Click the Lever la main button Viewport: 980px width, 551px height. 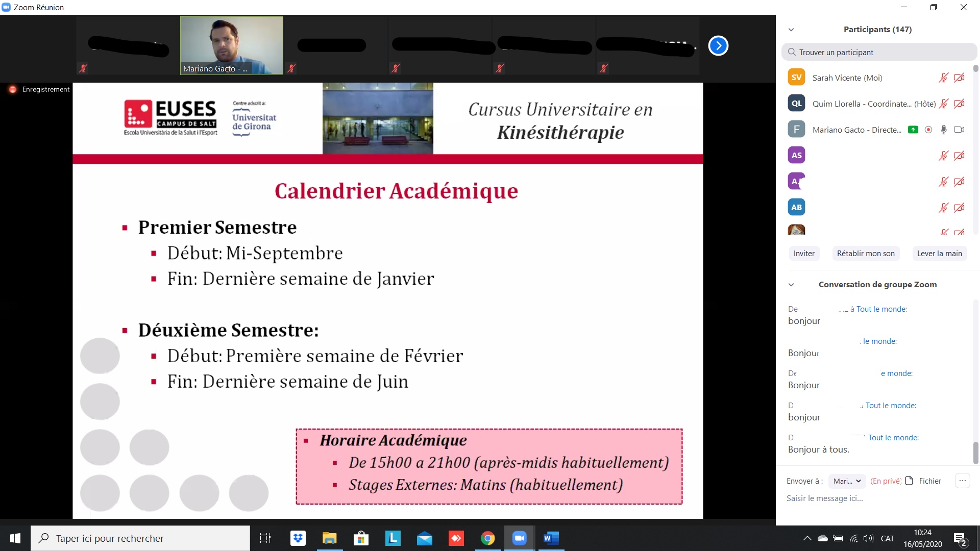pyautogui.click(x=939, y=254)
